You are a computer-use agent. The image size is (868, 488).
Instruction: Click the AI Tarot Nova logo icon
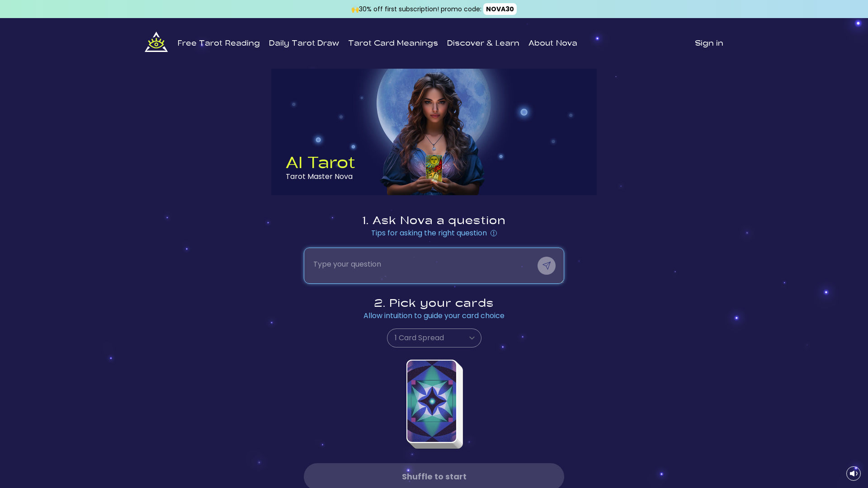click(156, 43)
